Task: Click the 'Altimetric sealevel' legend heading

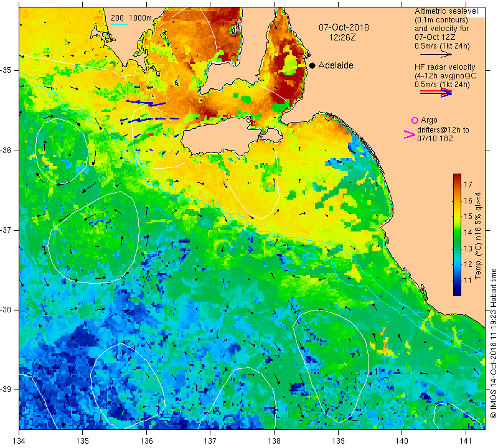Action: point(446,11)
